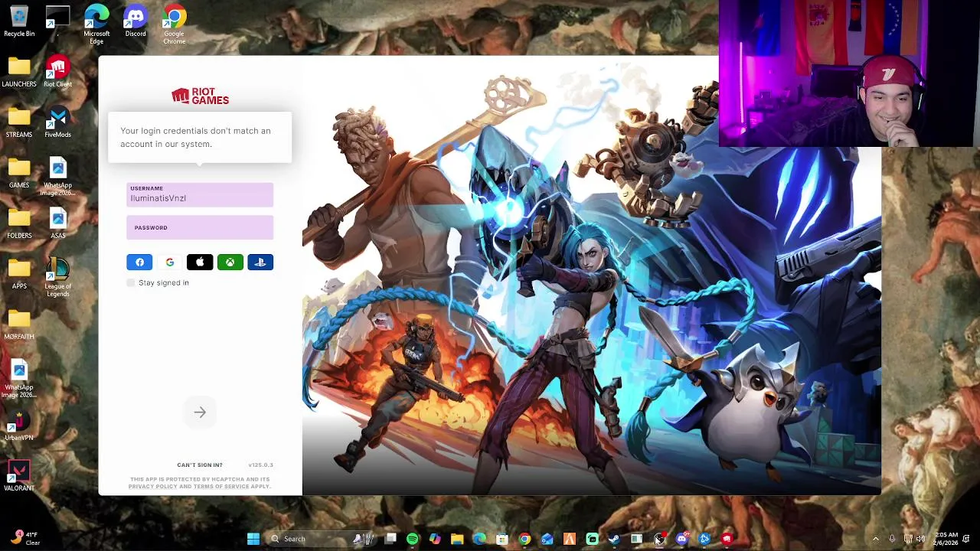Check the Stay signed in box
980x551 pixels.
(x=131, y=283)
